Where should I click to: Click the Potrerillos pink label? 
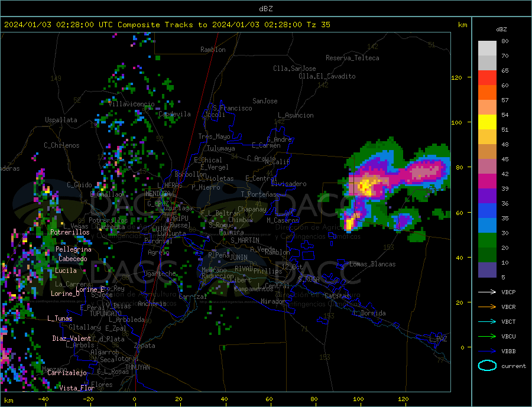pyautogui.click(x=70, y=232)
